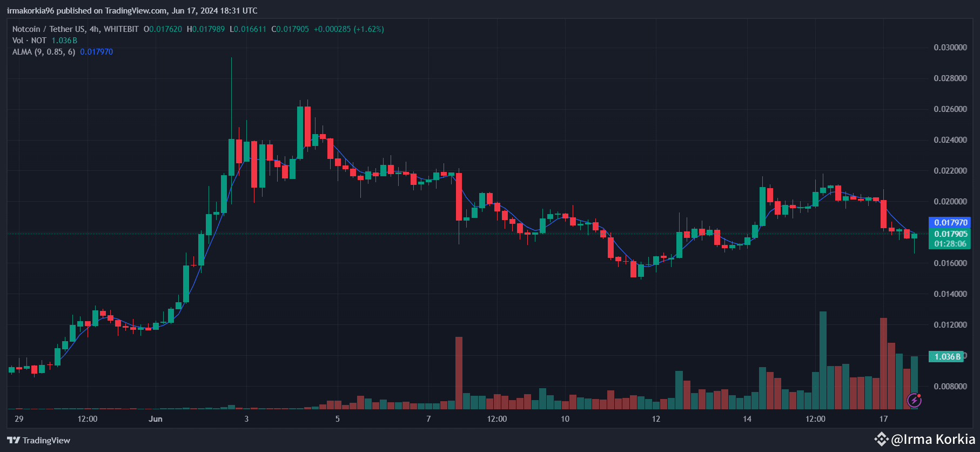
Task: Select the blue ALMA price tag 0.017970
Action: [951, 222]
